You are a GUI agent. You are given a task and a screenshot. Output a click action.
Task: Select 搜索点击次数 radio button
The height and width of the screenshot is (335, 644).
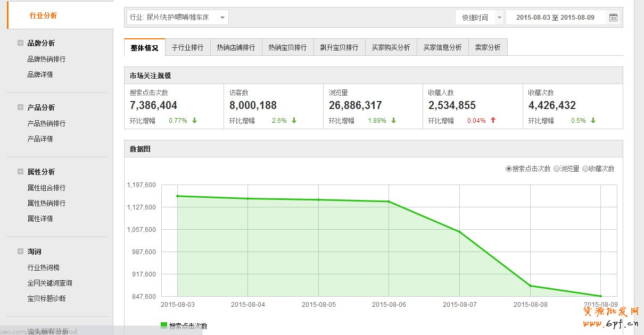[509, 169]
